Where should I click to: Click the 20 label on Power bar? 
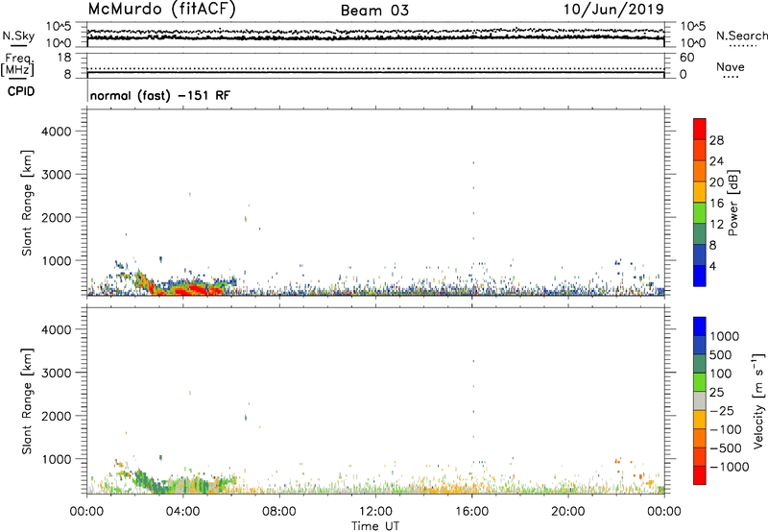pos(716,182)
